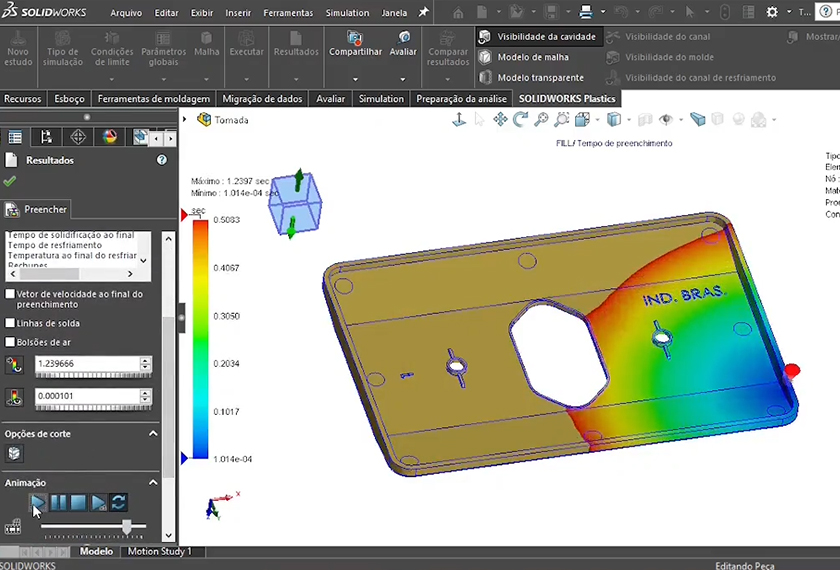Open the Compartilhar dropdown arrow

pos(355,79)
